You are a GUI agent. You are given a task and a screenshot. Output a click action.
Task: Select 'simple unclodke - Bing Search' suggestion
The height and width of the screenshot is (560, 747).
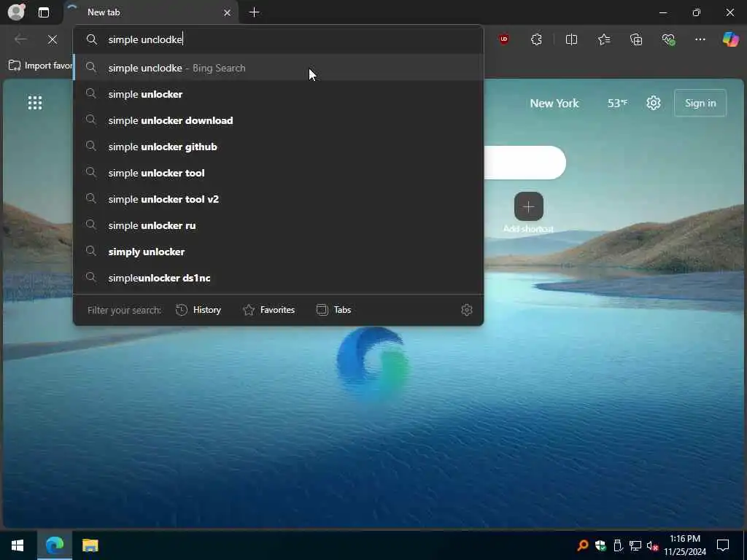click(x=278, y=68)
